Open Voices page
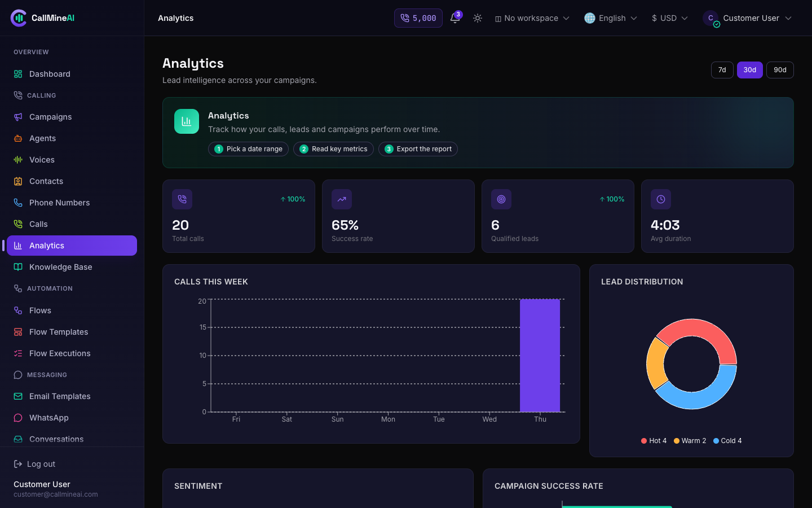The width and height of the screenshot is (812, 508). (x=72, y=160)
